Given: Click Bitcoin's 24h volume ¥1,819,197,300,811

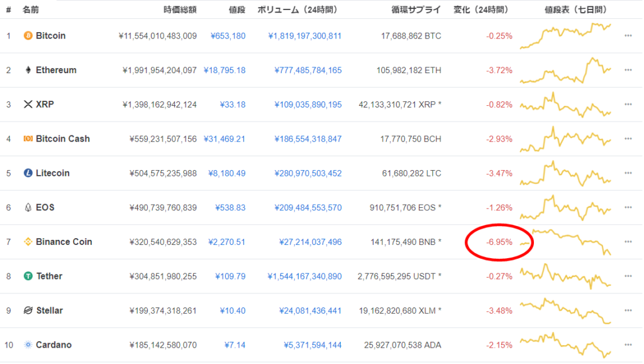Looking at the screenshot, I should pos(305,36).
